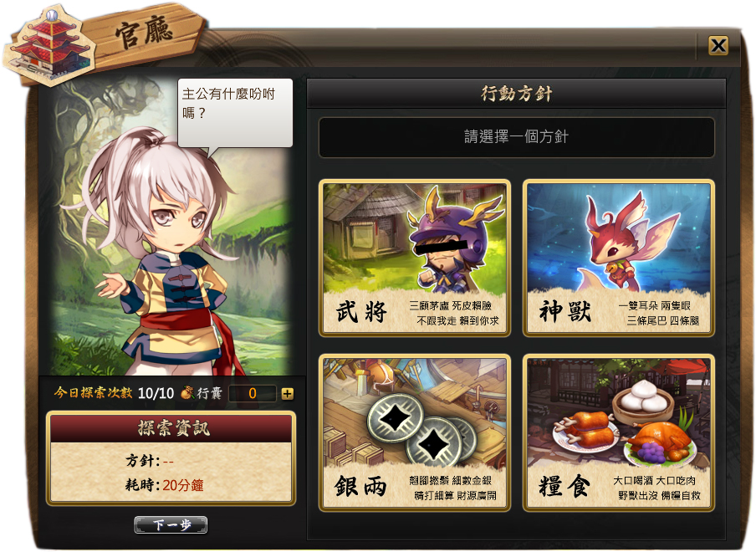This screenshot has height=552, width=756.
Task: Select the 神獸 mythical beast policy card
Action: 619,258
